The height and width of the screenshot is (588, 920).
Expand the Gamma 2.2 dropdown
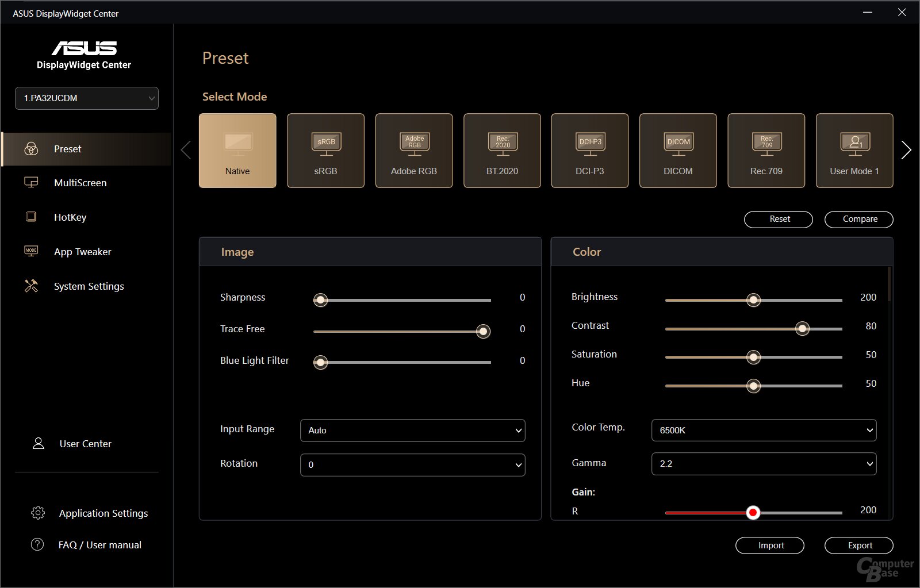763,464
